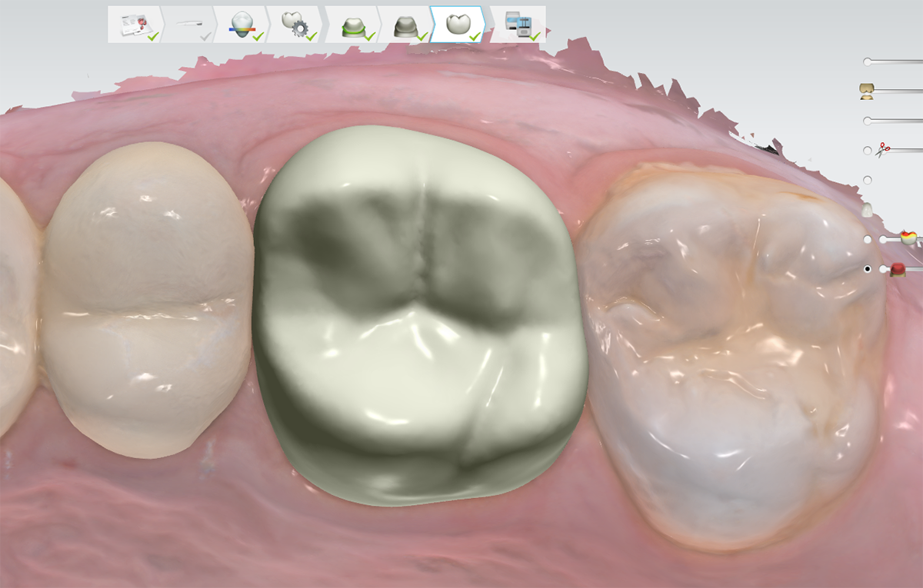Image resolution: width=923 pixels, height=588 pixels.
Task: Open the teeth with gear settings step
Action: point(295,25)
